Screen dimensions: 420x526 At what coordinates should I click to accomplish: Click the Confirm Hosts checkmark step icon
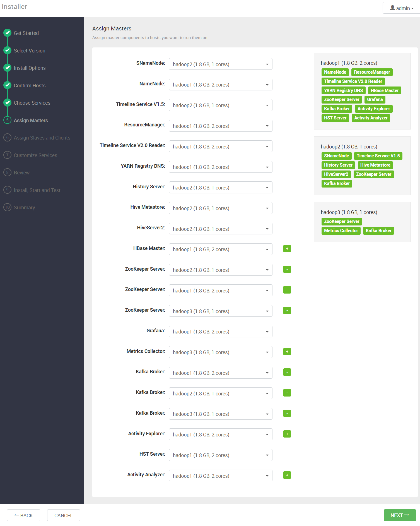(x=8, y=85)
